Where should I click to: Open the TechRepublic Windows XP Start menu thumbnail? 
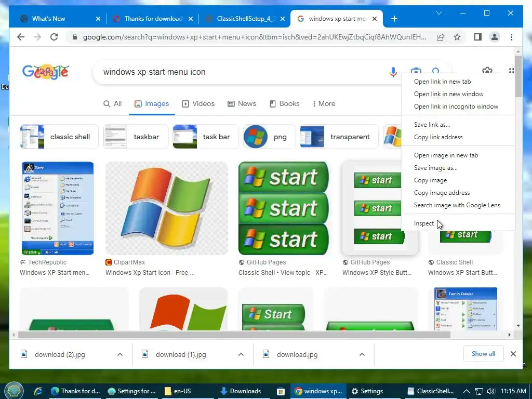click(x=58, y=208)
